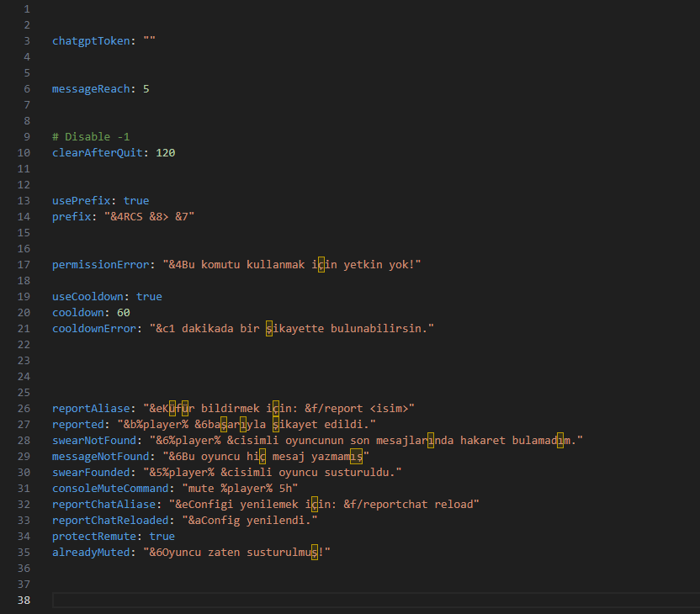
Task: Click line number 17 in gutter
Action: [24, 265]
